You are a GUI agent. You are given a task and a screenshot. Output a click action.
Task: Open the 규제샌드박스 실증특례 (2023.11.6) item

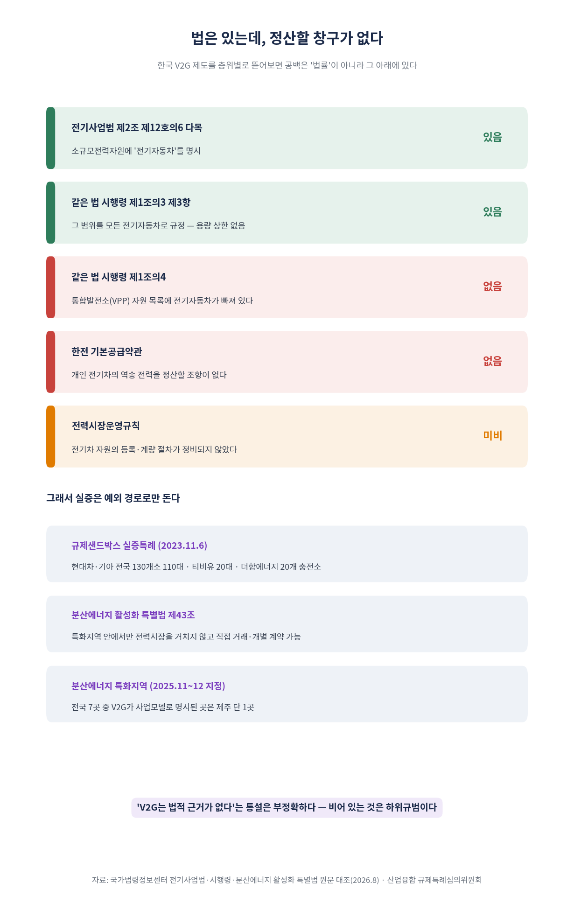287,554
